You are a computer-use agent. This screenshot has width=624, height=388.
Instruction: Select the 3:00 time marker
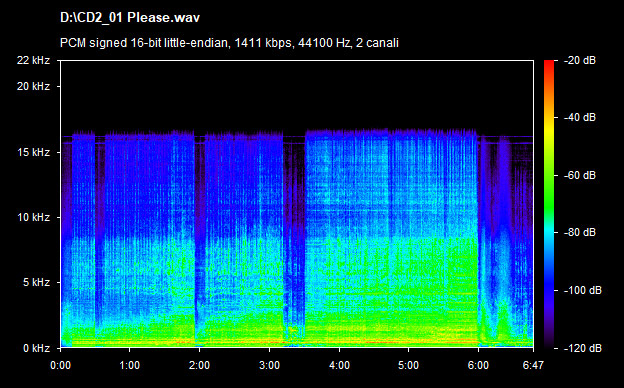click(269, 365)
